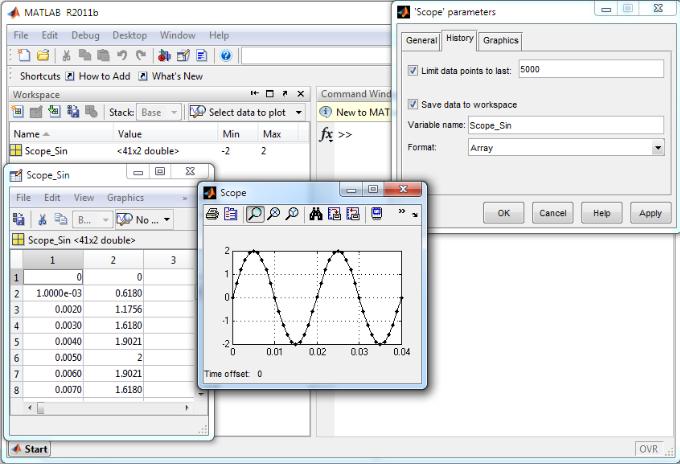The width and height of the screenshot is (680, 464).
Task: Open the Desktop menu in MATLAB
Action: 129,36
